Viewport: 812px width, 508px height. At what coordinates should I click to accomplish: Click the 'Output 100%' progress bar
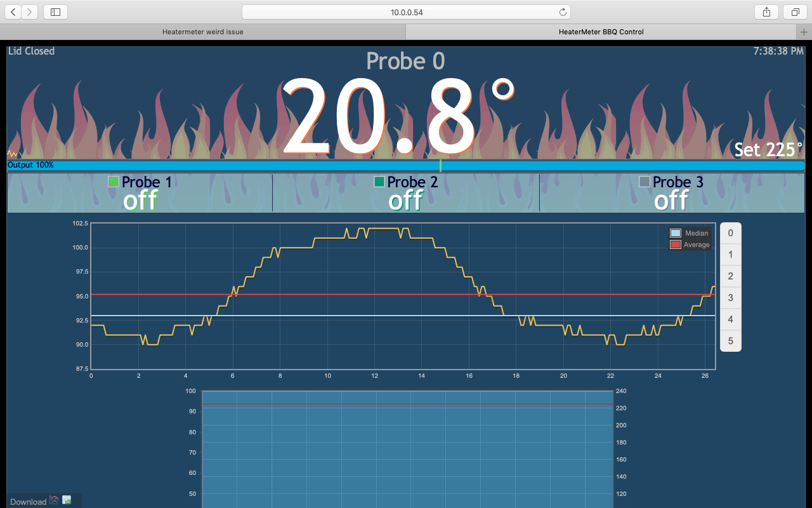[x=406, y=166]
